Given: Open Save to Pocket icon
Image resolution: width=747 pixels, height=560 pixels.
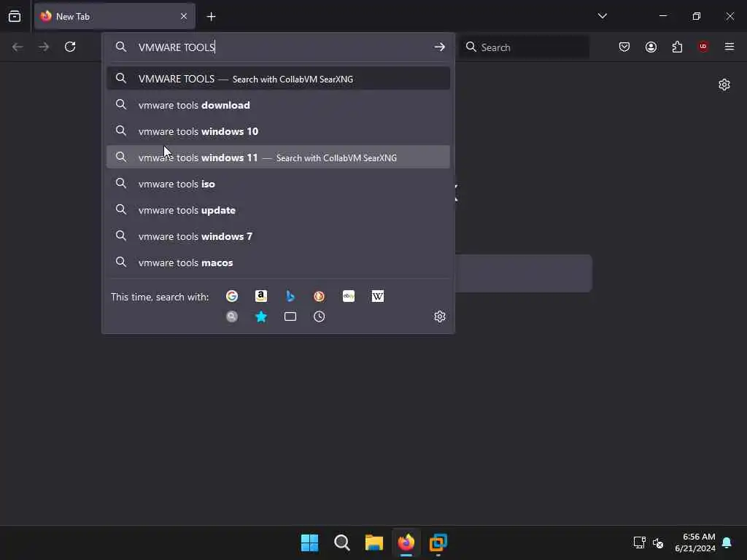Looking at the screenshot, I should pos(624,47).
